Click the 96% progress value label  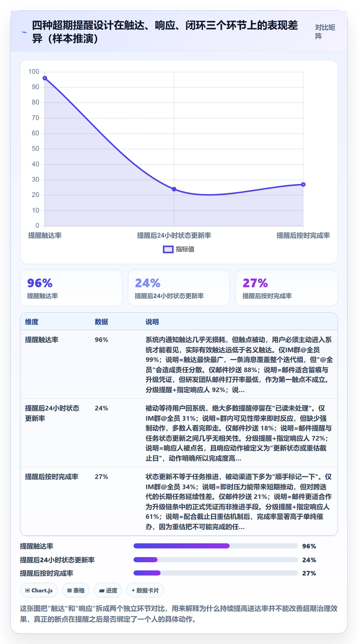point(309,546)
